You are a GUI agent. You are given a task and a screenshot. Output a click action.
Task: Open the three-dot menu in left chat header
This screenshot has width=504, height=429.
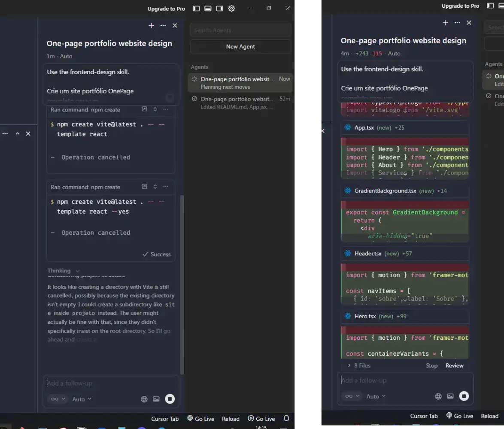(x=163, y=26)
